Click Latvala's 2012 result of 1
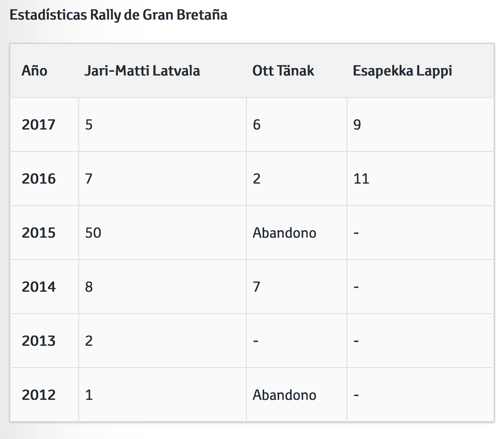The width and height of the screenshot is (504, 439). (x=89, y=395)
